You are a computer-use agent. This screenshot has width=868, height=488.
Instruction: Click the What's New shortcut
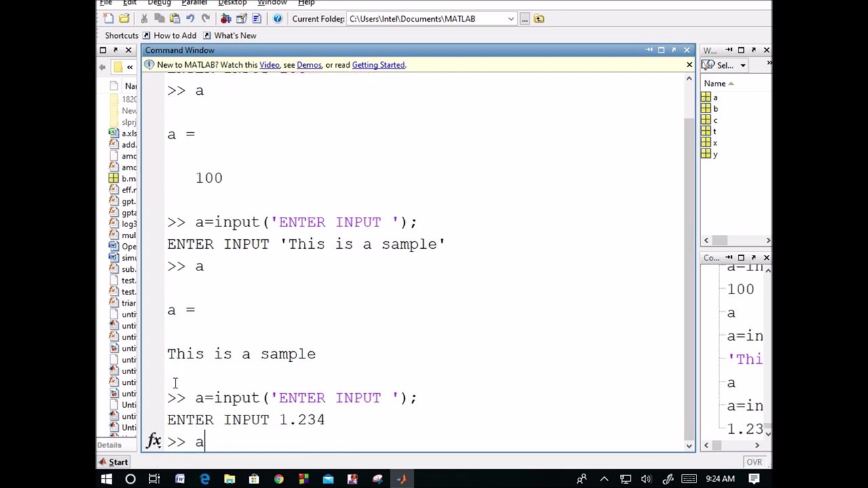click(230, 35)
